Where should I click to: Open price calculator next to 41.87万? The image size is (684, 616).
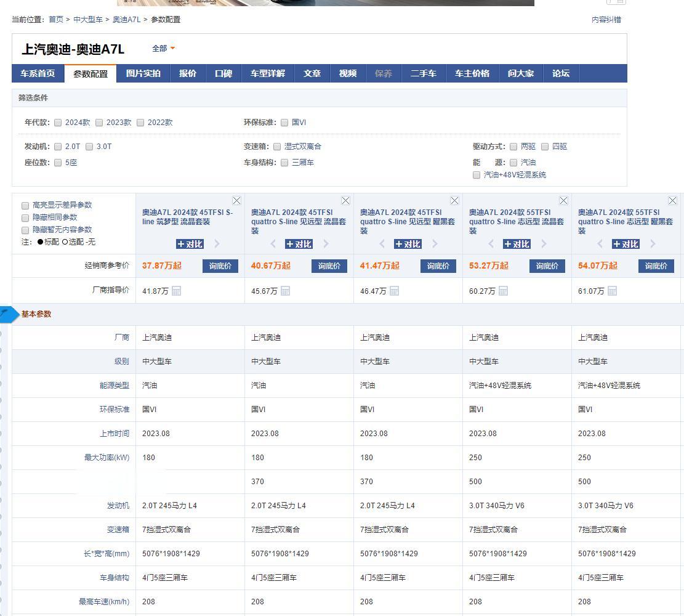pyautogui.click(x=176, y=291)
